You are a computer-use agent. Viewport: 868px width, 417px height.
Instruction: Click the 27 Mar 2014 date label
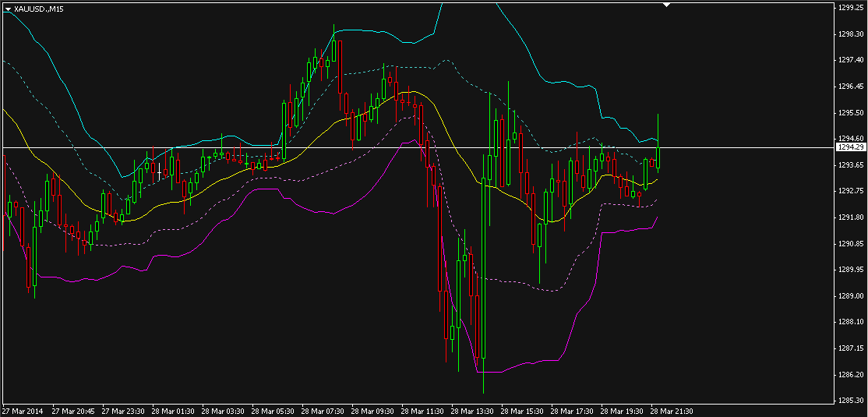pos(22,412)
